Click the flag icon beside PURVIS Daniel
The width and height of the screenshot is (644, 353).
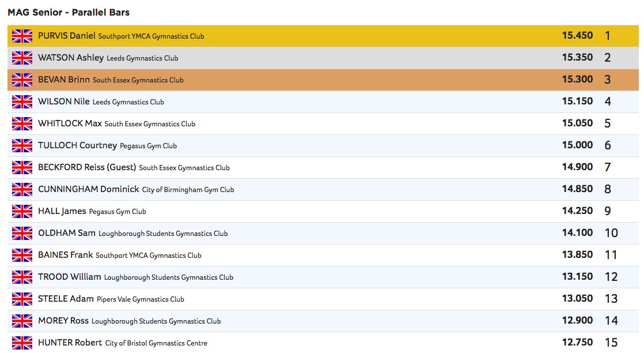coord(22,36)
